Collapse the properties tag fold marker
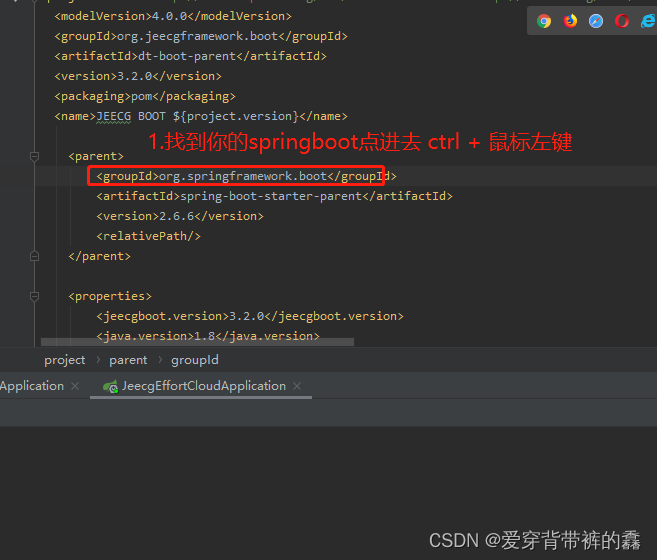The height and width of the screenshot is (560, 657). click(34, 296)
